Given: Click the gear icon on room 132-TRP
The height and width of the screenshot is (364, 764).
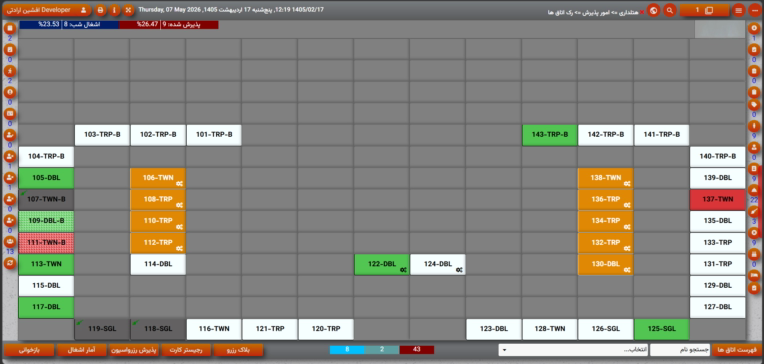Looking at the screenshot, I should pos(628,248).
